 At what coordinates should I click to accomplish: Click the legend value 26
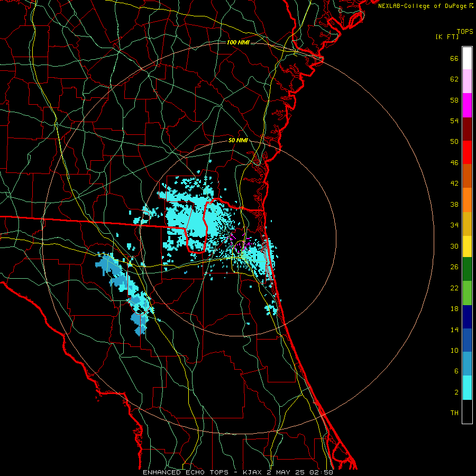coord(454,267)
